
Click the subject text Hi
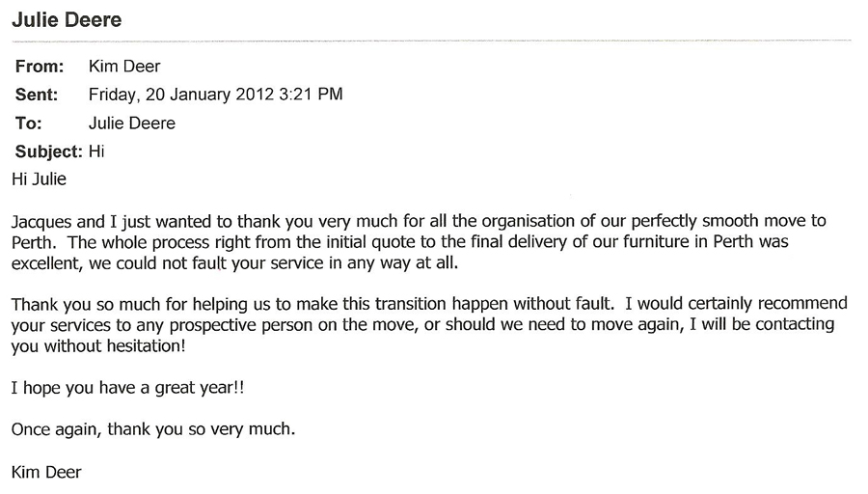tap(96, 151)
